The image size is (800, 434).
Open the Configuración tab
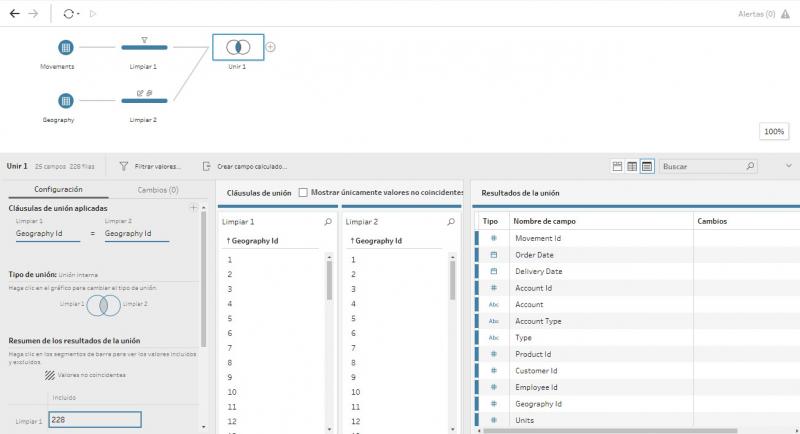point(58,189)
